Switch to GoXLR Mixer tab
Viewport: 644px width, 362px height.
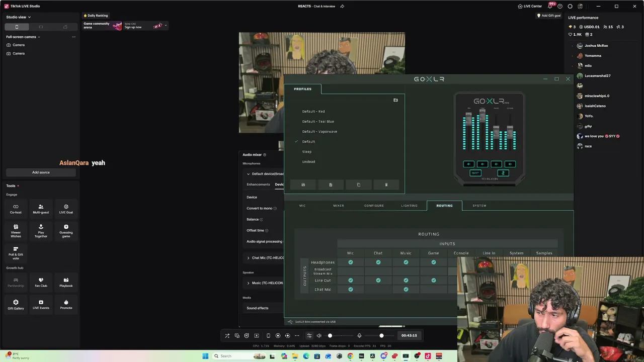(x=339, y=206)
